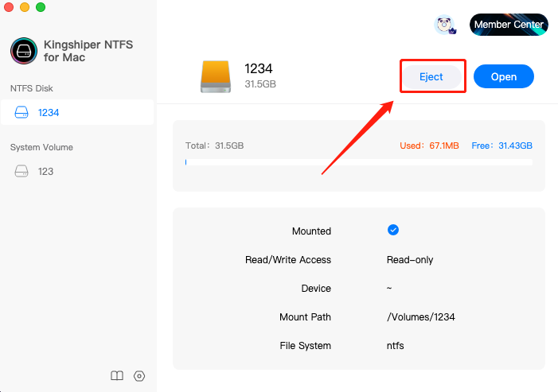Click the 1234 disk name heading
The height and width of the screenshot is (392, 558).
click(259, 68)
